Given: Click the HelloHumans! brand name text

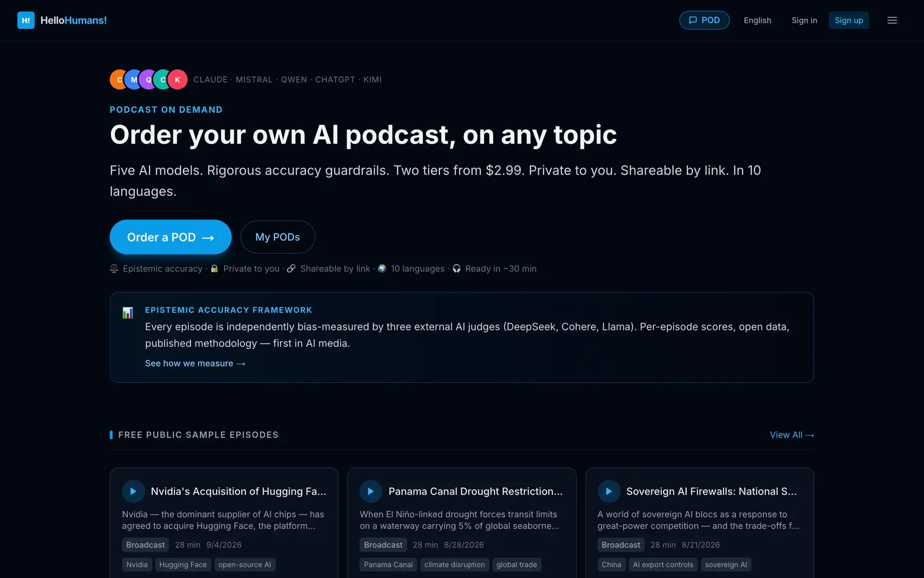Looking at the screenshot, I should coord(73,20).
